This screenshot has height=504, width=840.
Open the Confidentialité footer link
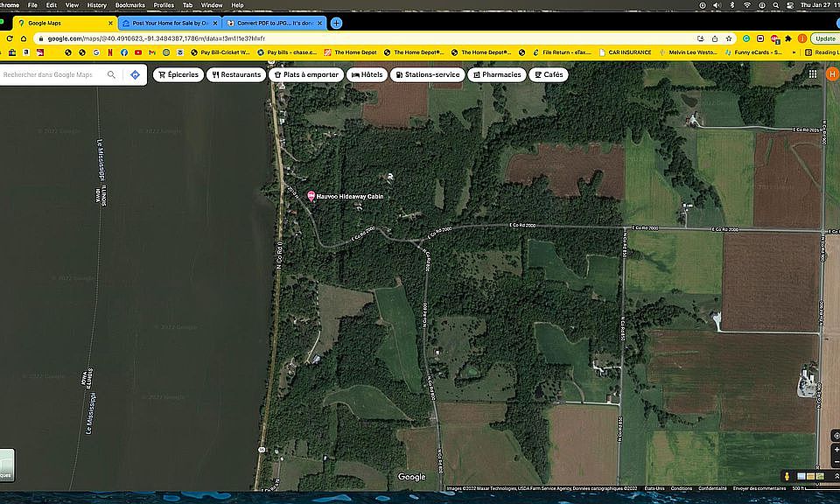[712, 488]
